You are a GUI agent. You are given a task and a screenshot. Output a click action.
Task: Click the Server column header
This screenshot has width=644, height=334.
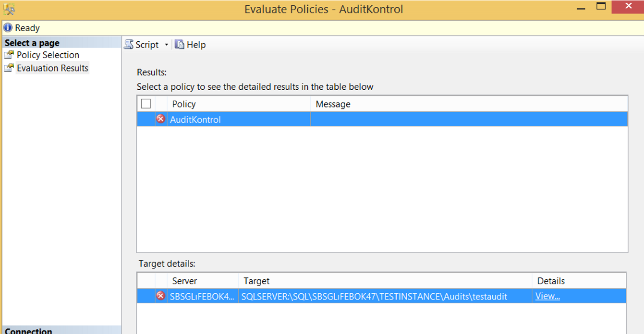click(x=203, y=281)
